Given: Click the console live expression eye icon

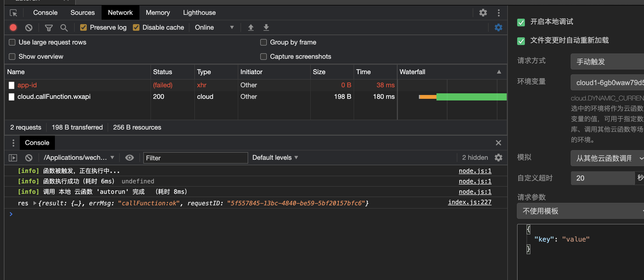Looking at the screenshot, I should [129, 158].
